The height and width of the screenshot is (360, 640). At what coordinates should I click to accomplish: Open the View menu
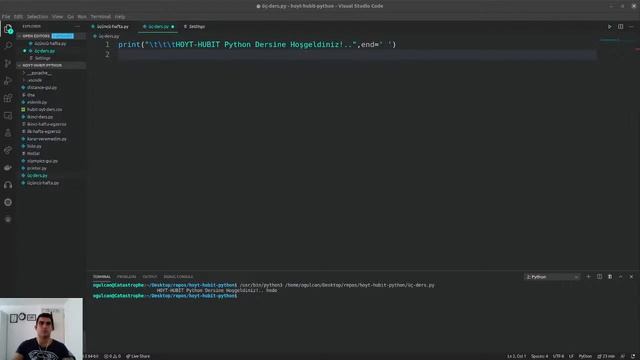[57, 17]
